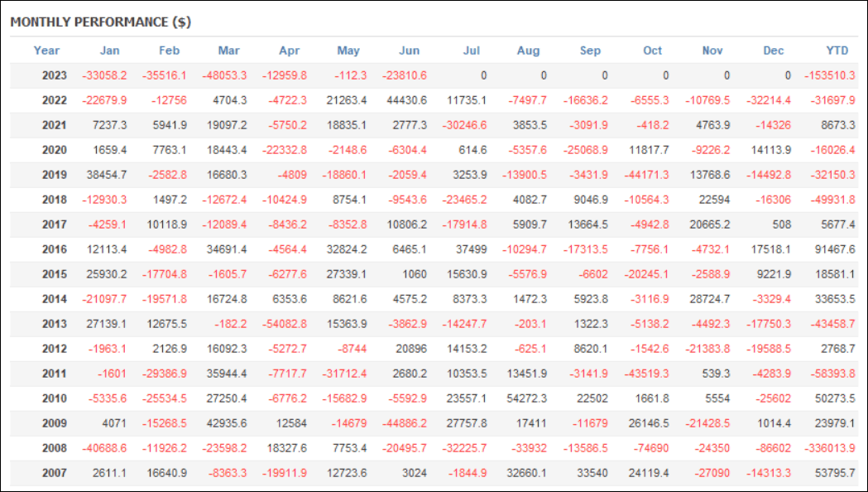Screen dimensions: 868x492
Task: Select the 2023 year row label
Action: click(55, 75)
